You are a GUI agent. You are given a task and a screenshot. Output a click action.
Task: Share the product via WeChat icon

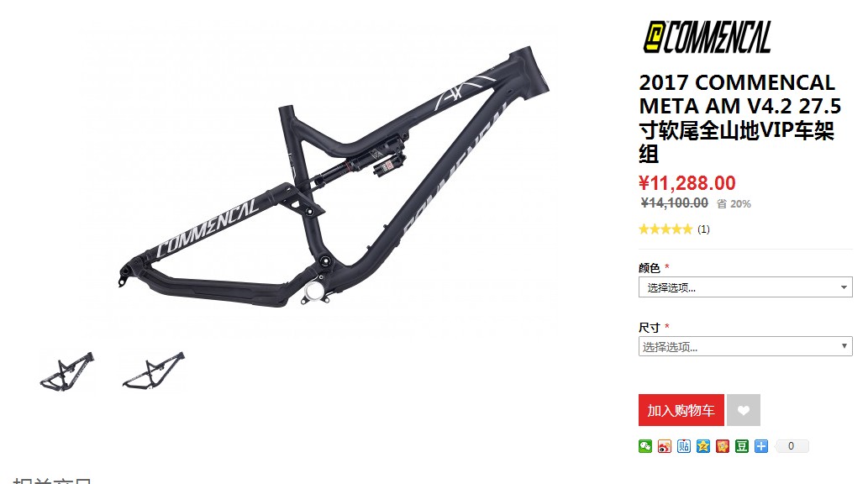(645, 446)
